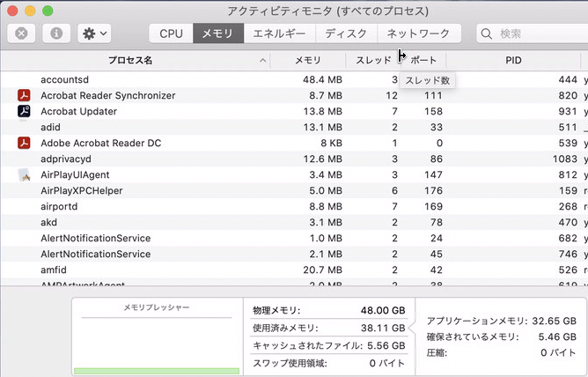Click the AirPlayUIAgent process icon
Viewport: 588px width, 377px height.
(24, 174)
